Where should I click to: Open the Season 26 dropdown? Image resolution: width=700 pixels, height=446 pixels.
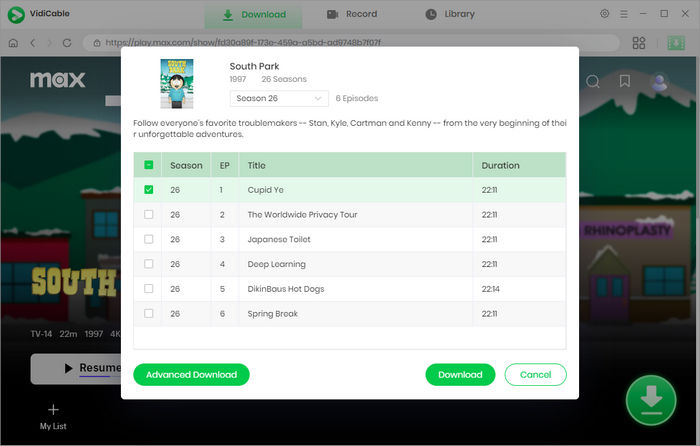pos(279,98)
